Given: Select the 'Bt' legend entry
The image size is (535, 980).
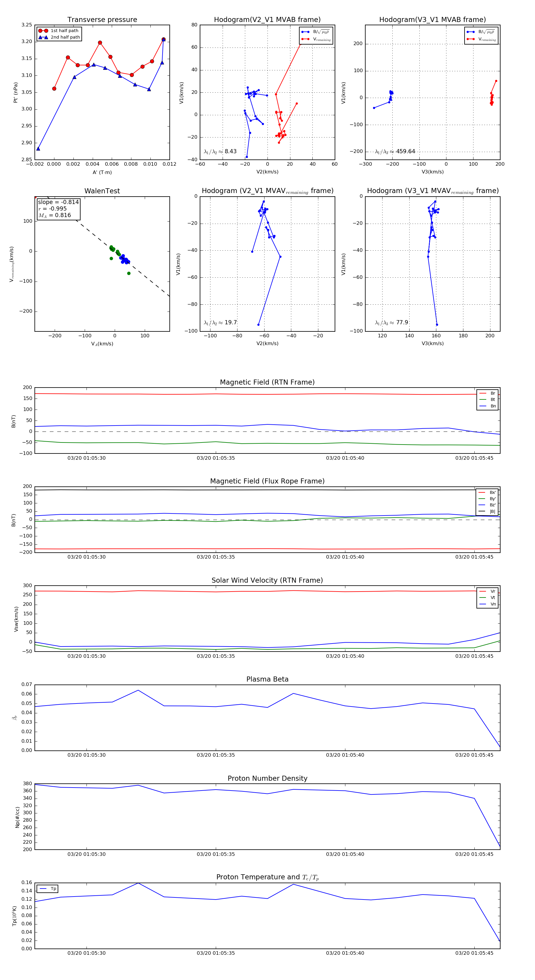Looking at the screenshot, I should point(487,399).
